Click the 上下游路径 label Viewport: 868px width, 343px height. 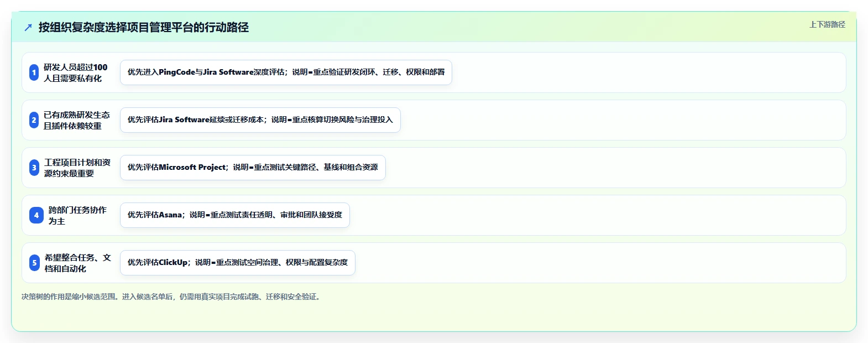point(827,24)
